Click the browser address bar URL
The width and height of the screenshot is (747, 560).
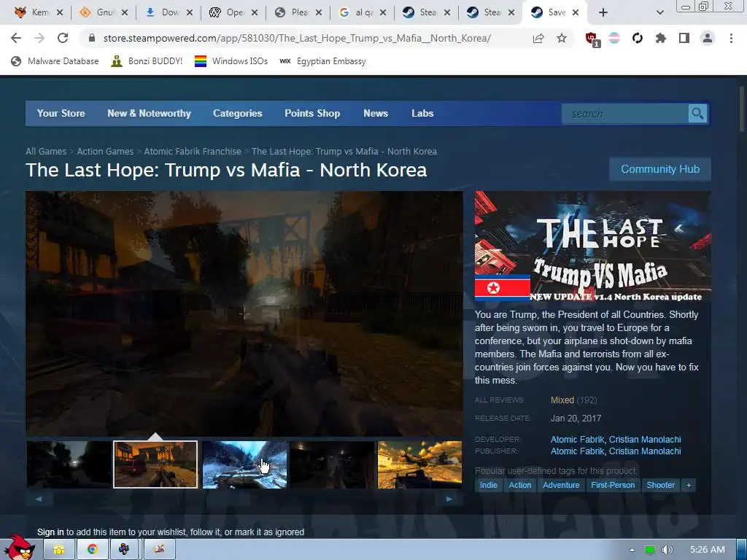pyautogui.click(x=297, y=38)
